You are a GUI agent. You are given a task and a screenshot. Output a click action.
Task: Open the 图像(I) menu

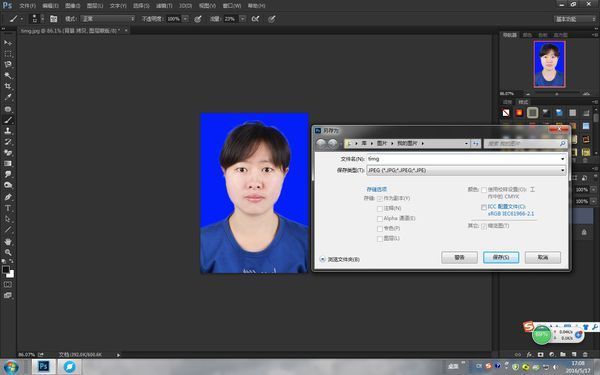72,6
